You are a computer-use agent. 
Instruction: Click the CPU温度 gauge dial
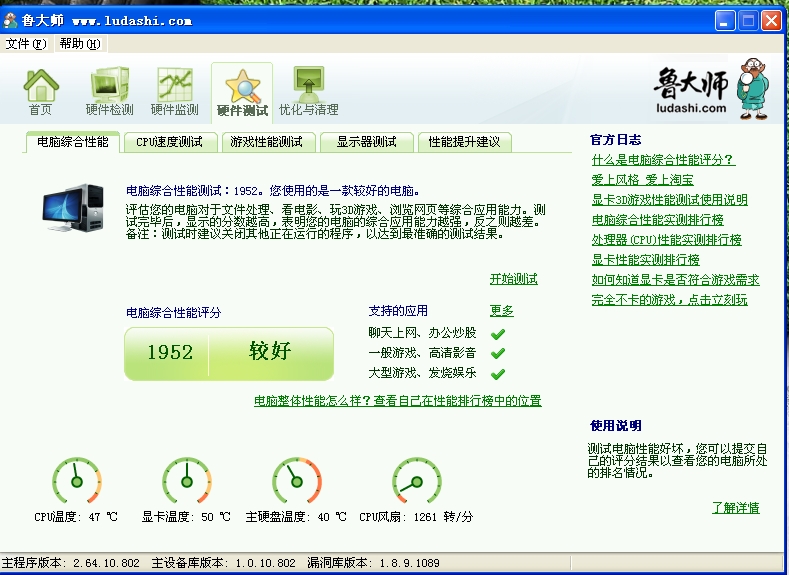point(76,480)
